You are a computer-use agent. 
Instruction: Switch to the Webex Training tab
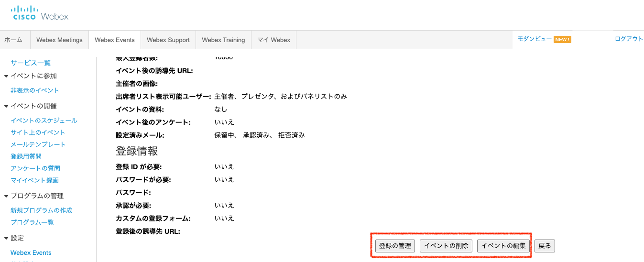223,40
